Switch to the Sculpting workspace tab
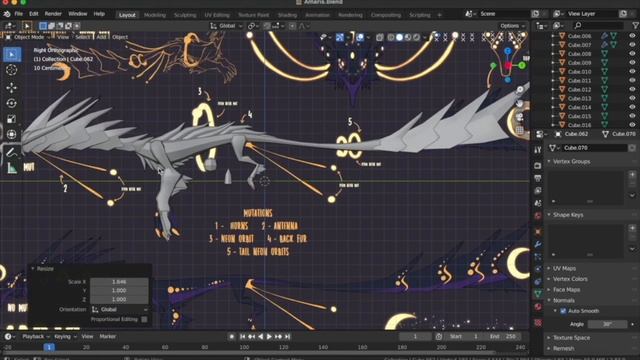The height and width of the screenshot is (360, 640). coord(185,15)
